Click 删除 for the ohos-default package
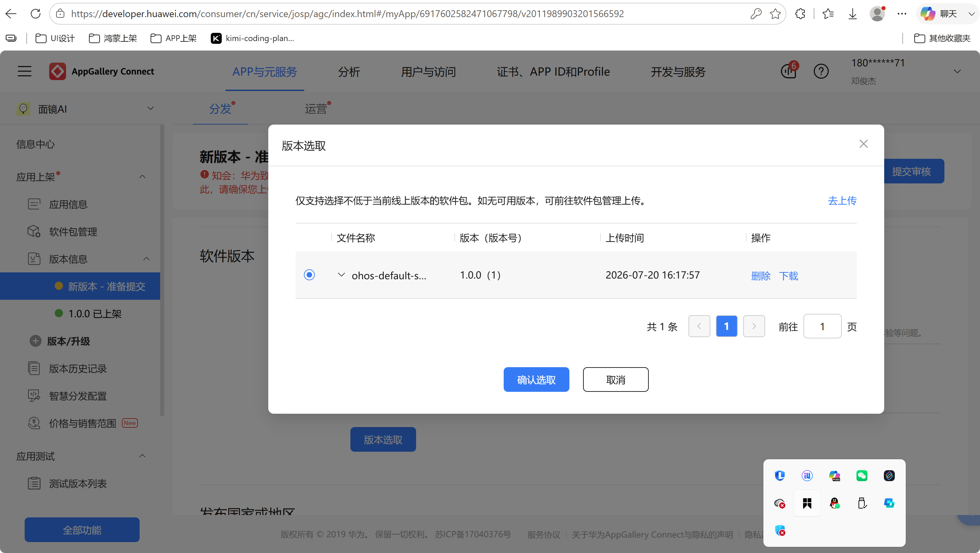 (x=761, y=275)
